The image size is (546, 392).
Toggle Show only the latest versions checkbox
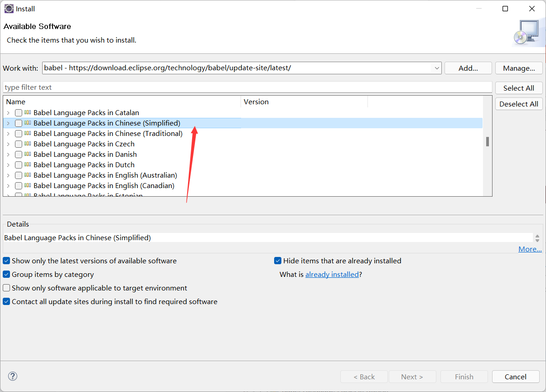tap(6, 261)
